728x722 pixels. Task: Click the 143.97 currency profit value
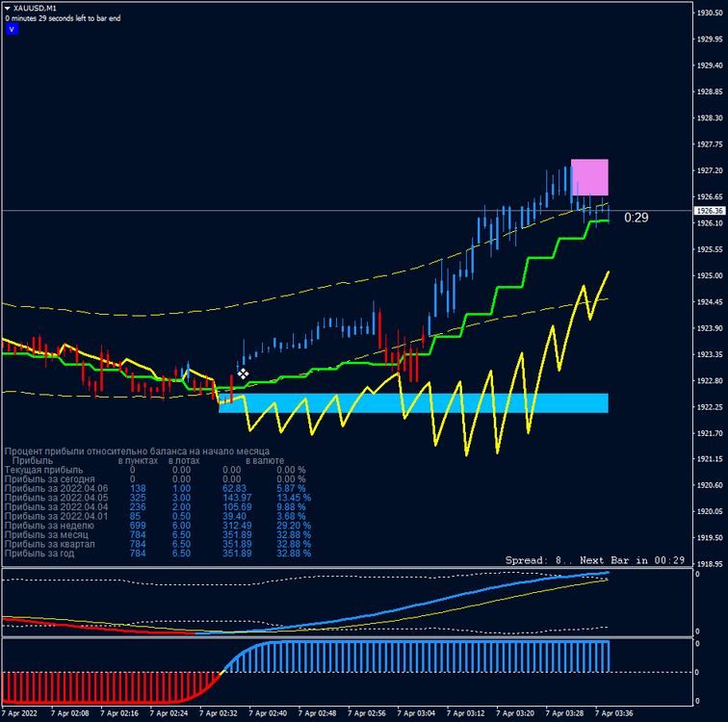click(237, 498)
